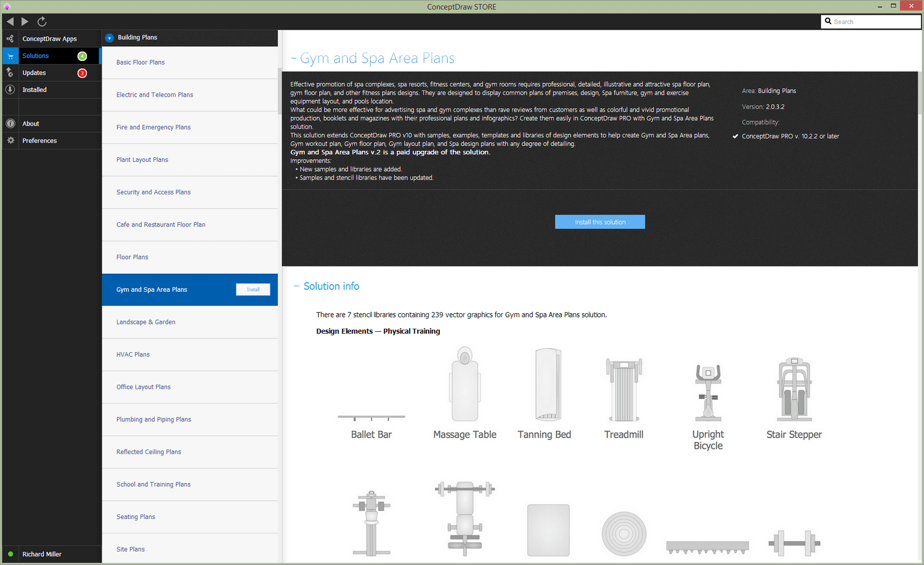Select Security and Access Plans solution
Viewport: 924px width, 565px height.
click(x=190, y=192)
